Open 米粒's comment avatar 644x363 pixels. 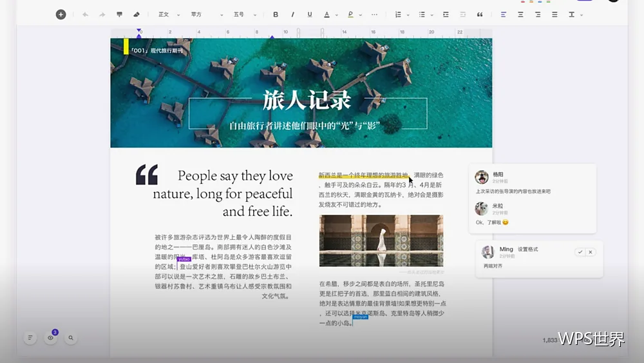click(x=481, y=208)
